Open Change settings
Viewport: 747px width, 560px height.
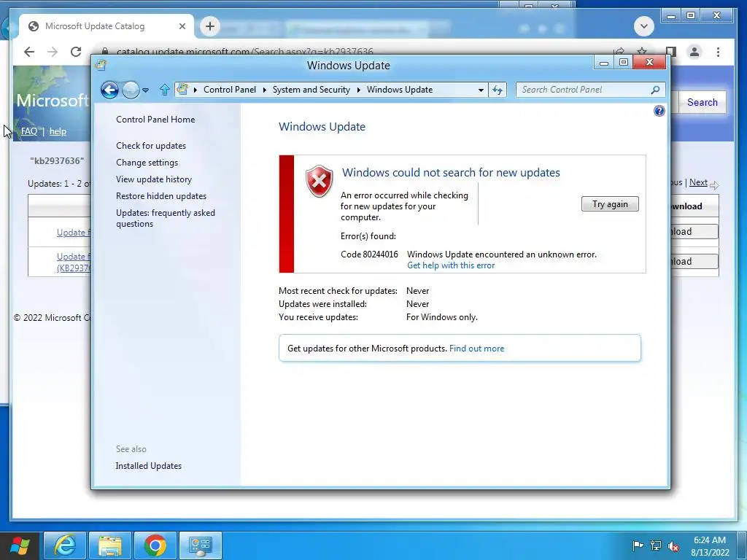click(x=147, y=163)
